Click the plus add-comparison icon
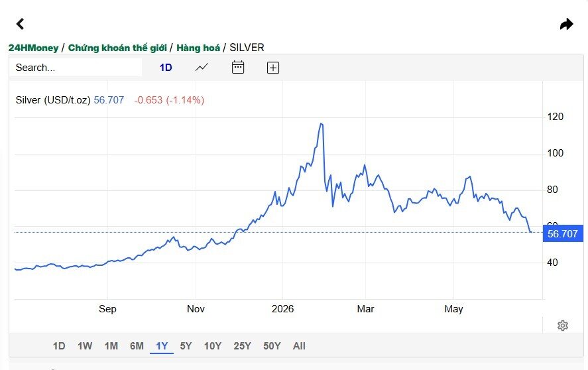Viewport: 588px width, 370px height. pyautogui.click(x=273, y=68)
